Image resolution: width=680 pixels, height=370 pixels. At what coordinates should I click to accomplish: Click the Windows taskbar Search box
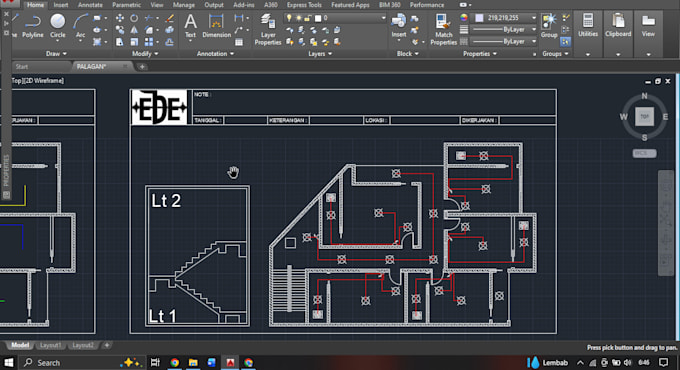82,363
